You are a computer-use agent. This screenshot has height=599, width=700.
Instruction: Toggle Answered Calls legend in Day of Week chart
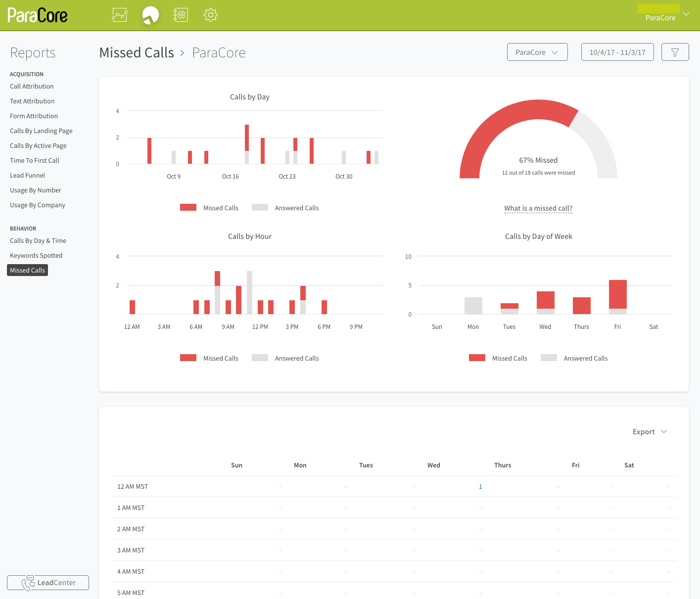(x=574, y=358)
